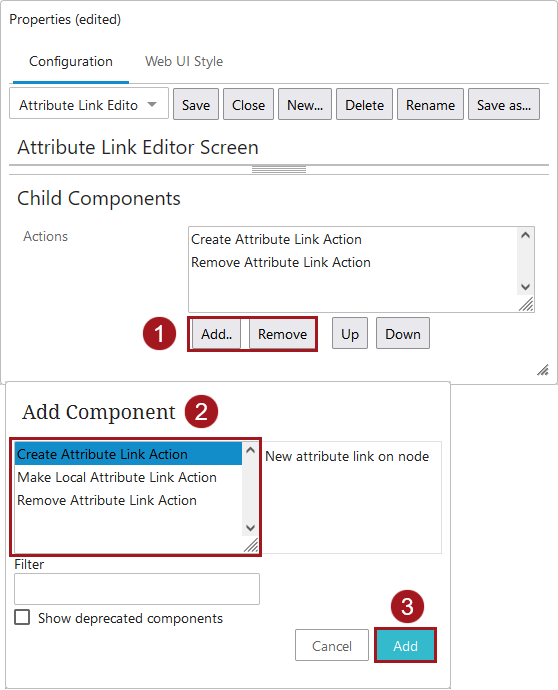Click the teal Add button
This screenshot has height=690, width=558.
pos(405,646)
